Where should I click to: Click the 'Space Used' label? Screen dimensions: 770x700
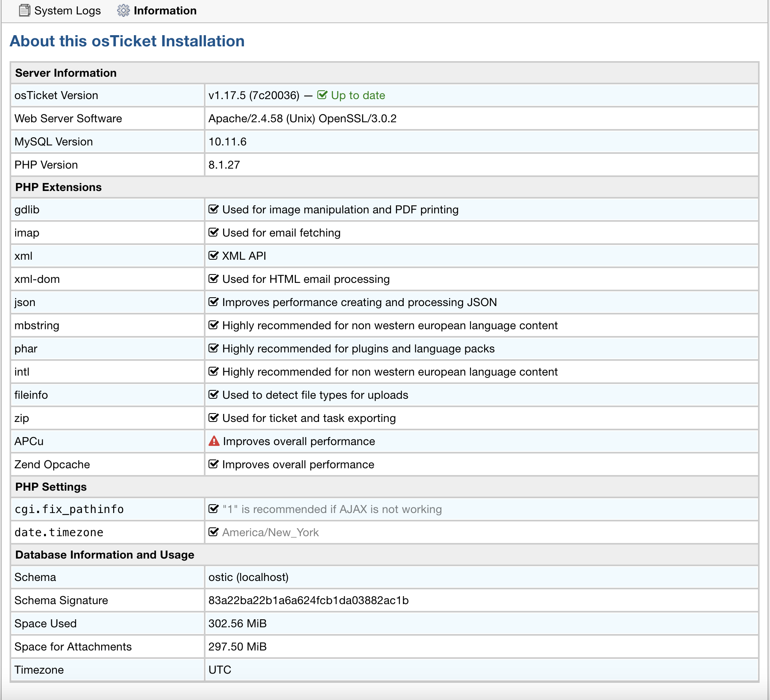coord(46,624)
